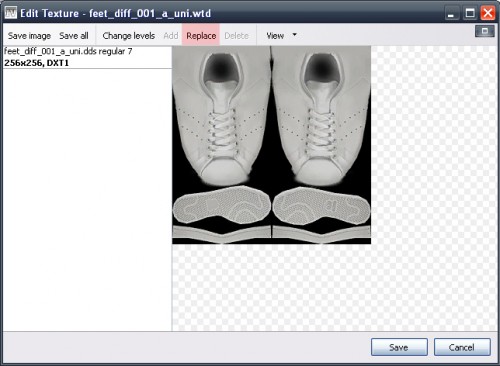Click the highlighted Replace button

click(x=201, y=35)
